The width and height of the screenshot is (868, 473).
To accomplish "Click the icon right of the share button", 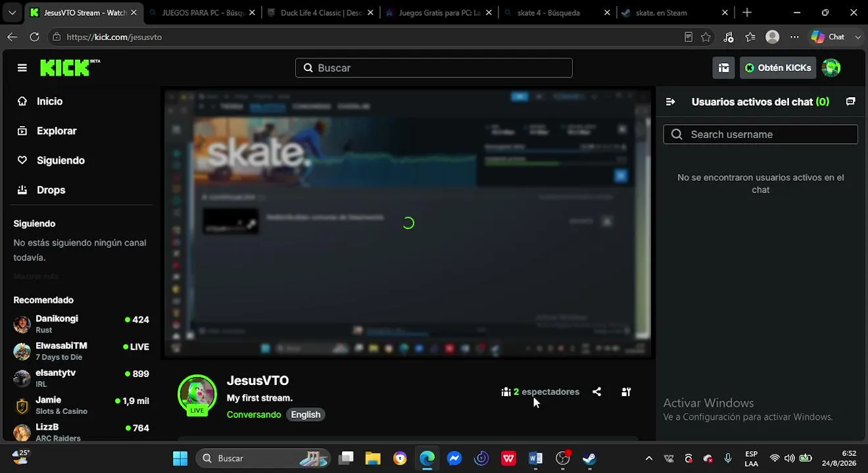I will [626, 392].
